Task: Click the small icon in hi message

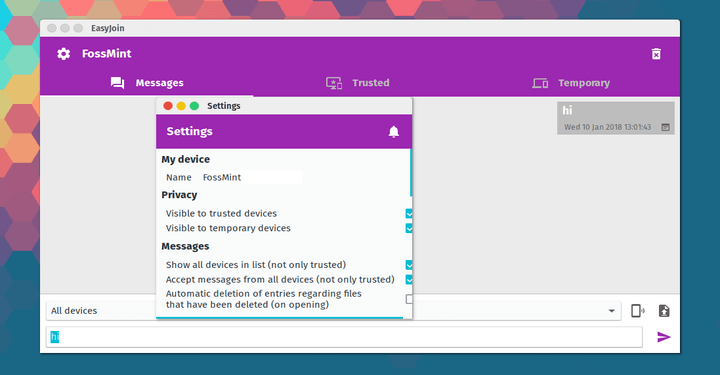Action: (x=665, y=127)
